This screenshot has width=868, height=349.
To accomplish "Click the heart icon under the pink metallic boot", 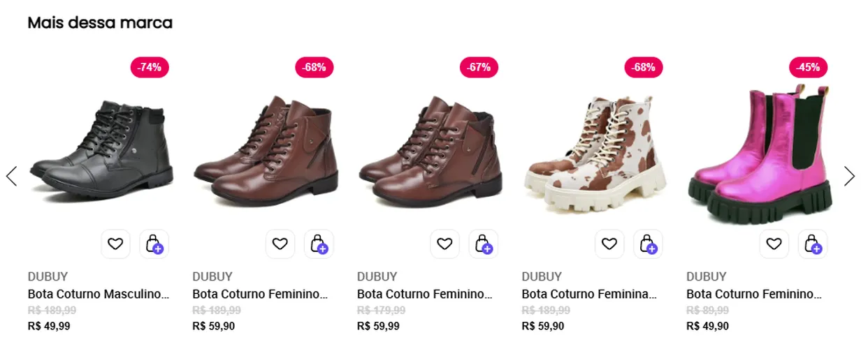I will (x=774, y=244).
